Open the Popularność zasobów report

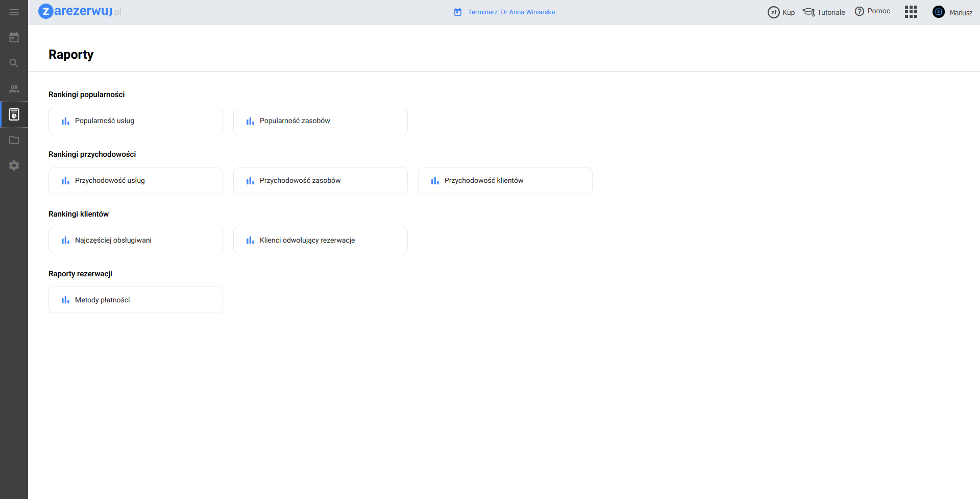click(x=321, y=121)
